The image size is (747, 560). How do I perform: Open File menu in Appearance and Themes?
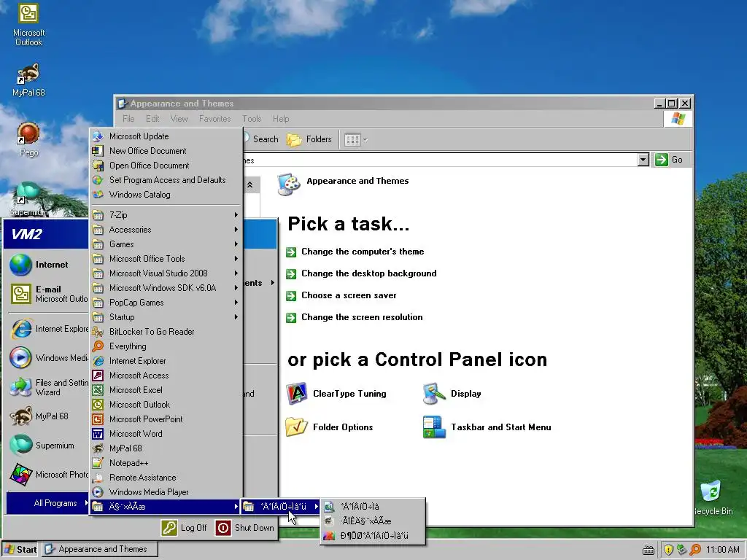point(128,119)
